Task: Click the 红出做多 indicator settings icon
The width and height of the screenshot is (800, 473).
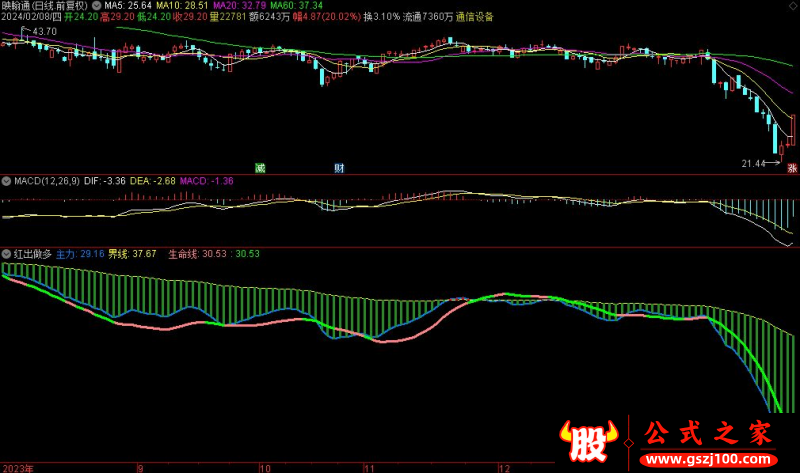Action: pos(6,253)
